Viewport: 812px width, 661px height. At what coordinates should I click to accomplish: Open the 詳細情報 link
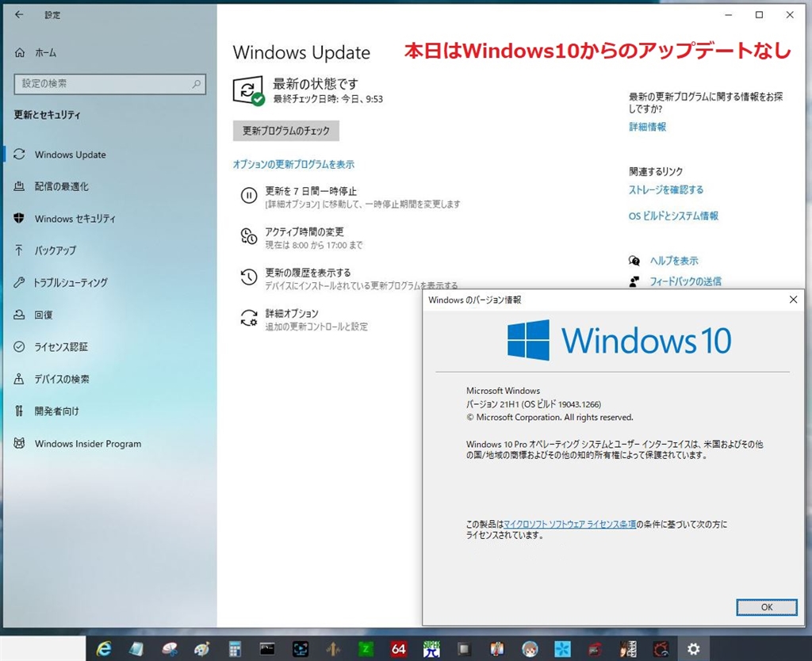(647, 127)
